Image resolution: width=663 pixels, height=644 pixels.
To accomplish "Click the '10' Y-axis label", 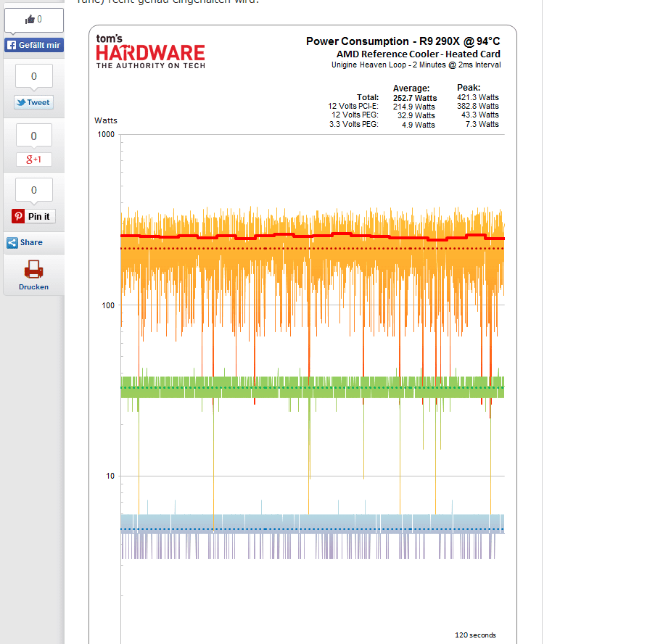I will tap(110, 476).
